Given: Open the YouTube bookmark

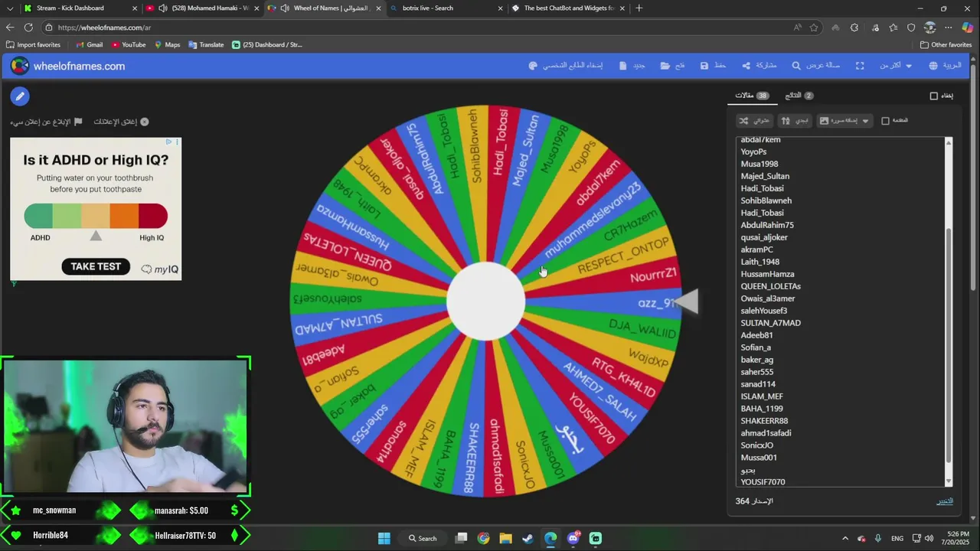Looking at the screenshot, I should pyautogui.click(x=129, y=44).
